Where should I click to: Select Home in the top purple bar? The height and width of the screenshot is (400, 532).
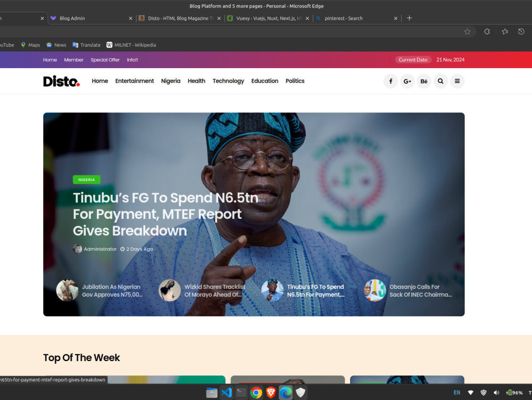[x=50, y=60]
